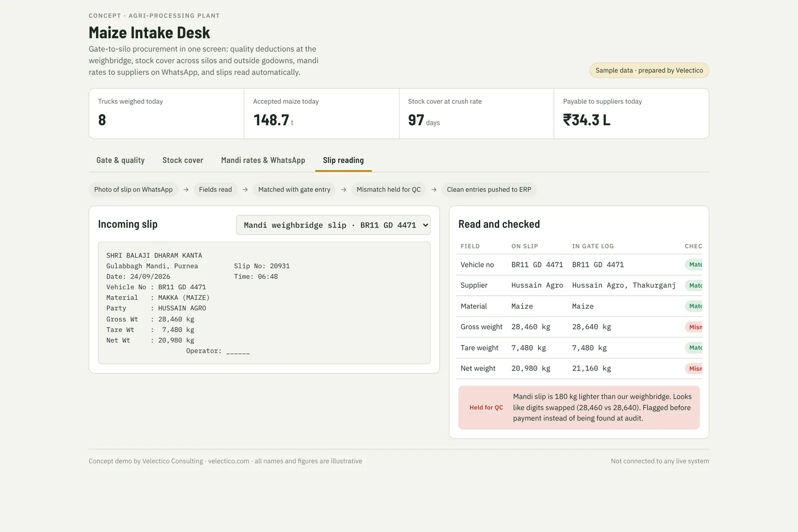The width and height of the screenshot is (798, 532).
Task: Open the Mandi weighbridge slip dropdown
Action: click(333, 225)
